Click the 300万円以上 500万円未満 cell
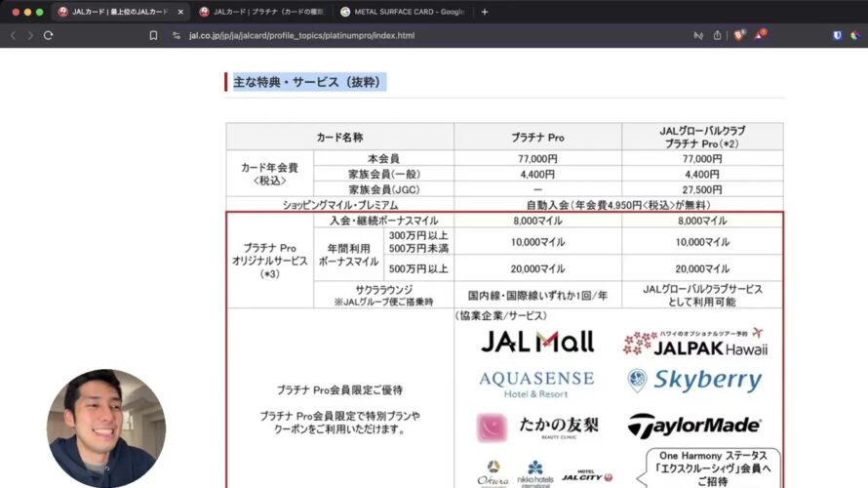This screenshot has height=488, width=868. (418, 242)
